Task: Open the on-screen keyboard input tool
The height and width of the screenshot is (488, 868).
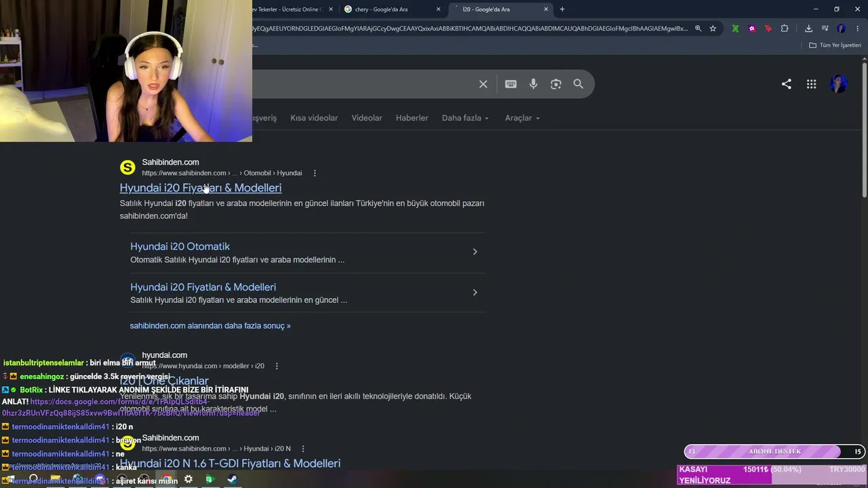Action: (511, 84)
